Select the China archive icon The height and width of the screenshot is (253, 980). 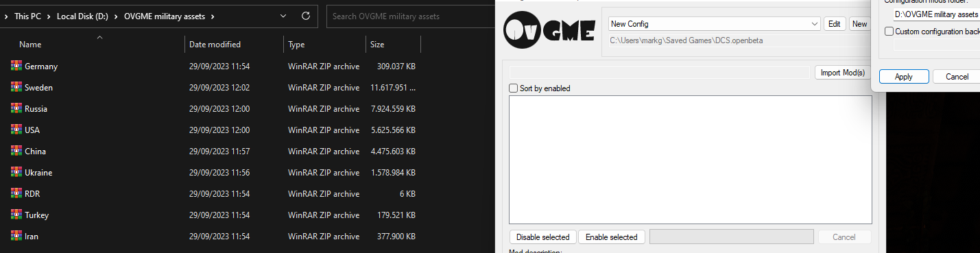[16, 152]
